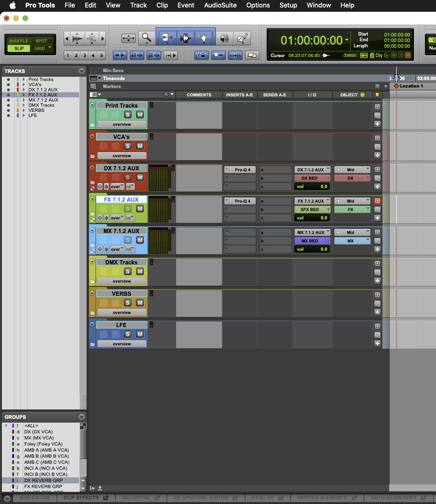This screenshot has width=436, height=504.
Task: Open the GRID mode dropdown
Action: coord(50,48)
